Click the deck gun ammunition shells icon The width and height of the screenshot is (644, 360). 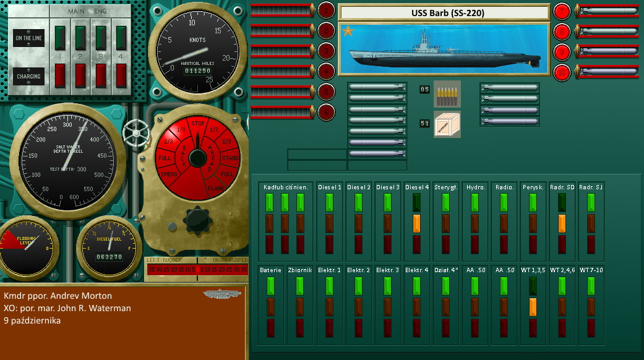[447, 93]
